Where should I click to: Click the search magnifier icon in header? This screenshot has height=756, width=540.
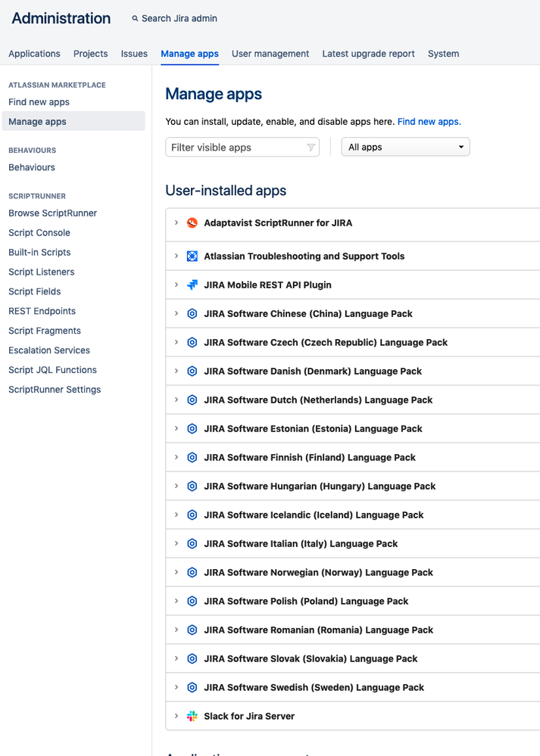tap(135, 18)
